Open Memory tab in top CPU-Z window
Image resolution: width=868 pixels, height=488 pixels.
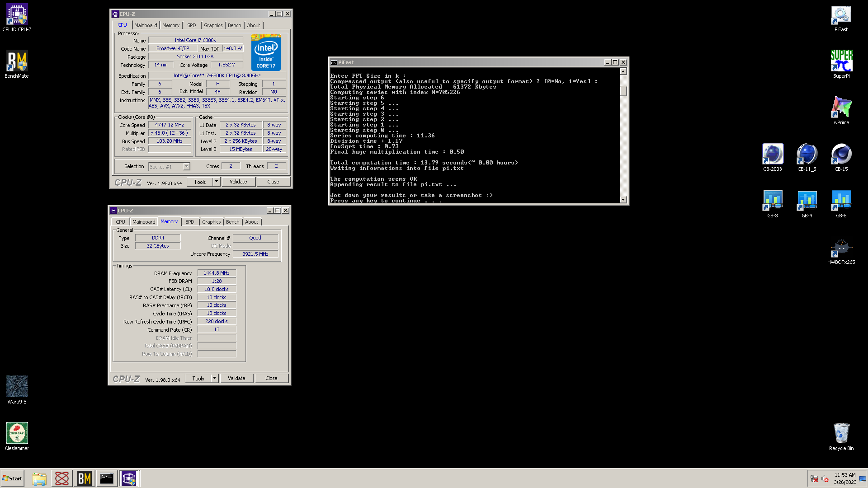171,25
